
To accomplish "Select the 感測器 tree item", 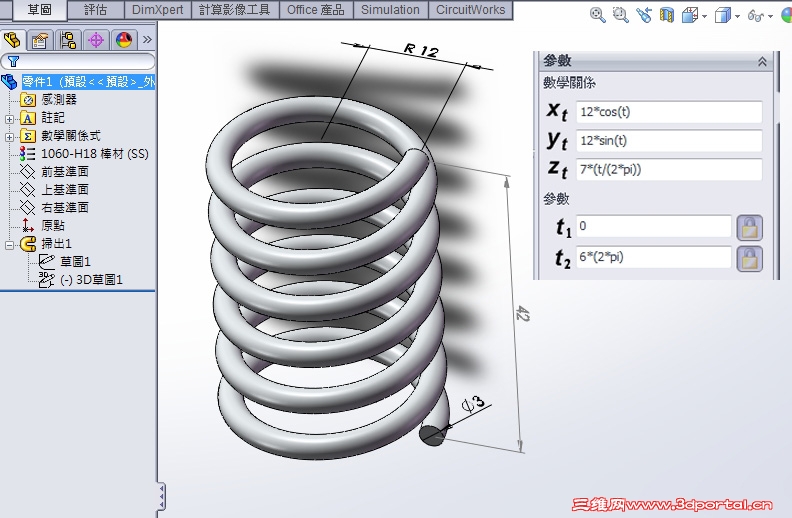I will [x=59, y=99].
